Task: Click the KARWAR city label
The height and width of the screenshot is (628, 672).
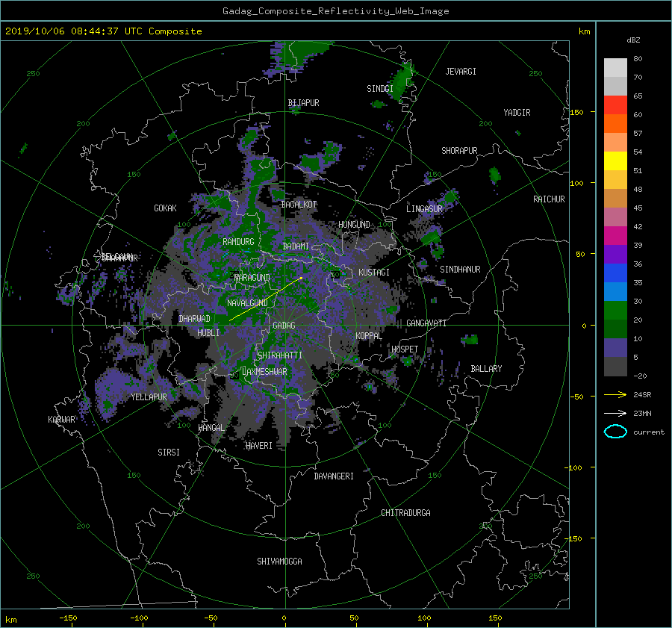Action: tap(61, 420)
